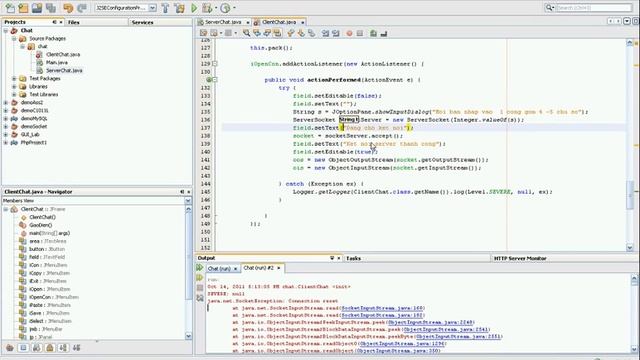640x360 pixels.
Task: Collapse code fold at line 129
Action: (215, 64)
